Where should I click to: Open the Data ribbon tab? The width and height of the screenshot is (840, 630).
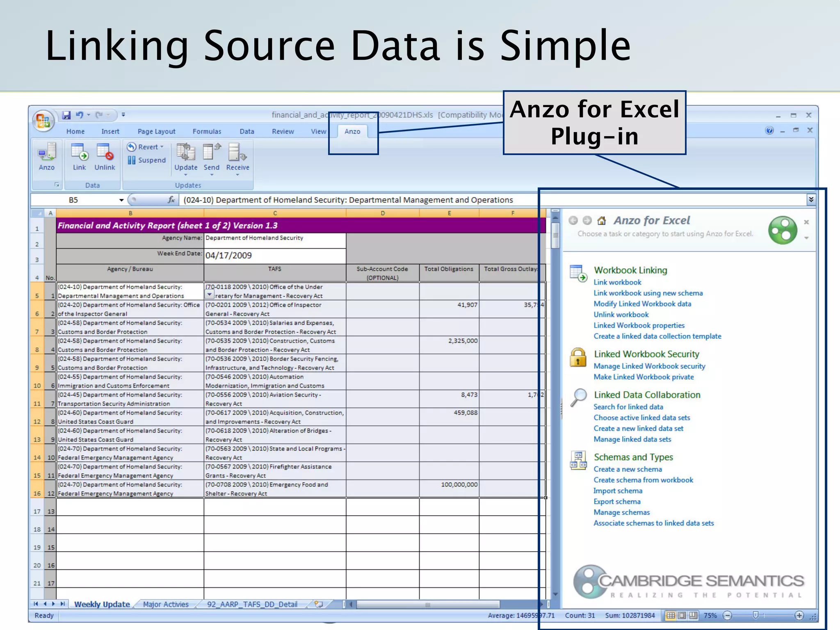pyautogui.click(x=247, y=132)
